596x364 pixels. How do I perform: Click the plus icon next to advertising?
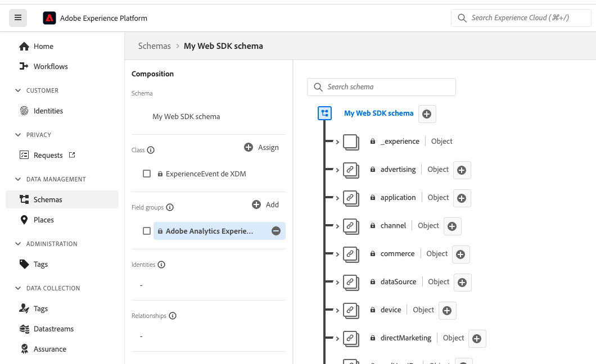(462, 170)
